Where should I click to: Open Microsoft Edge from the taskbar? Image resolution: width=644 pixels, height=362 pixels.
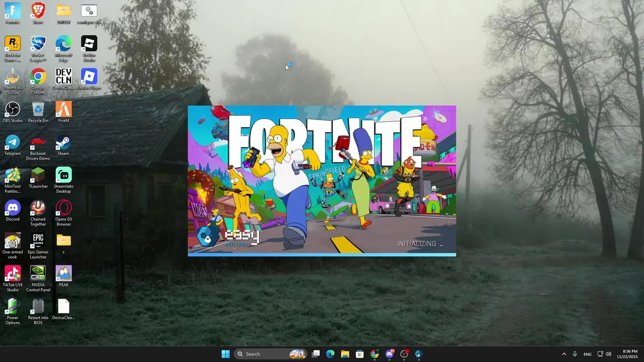click(331, 354)
